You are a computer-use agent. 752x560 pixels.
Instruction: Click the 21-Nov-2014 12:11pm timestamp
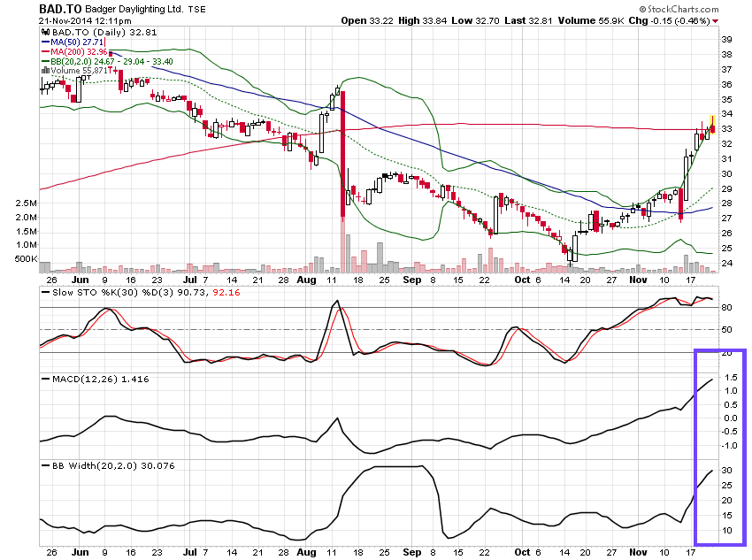pos(85,21)
